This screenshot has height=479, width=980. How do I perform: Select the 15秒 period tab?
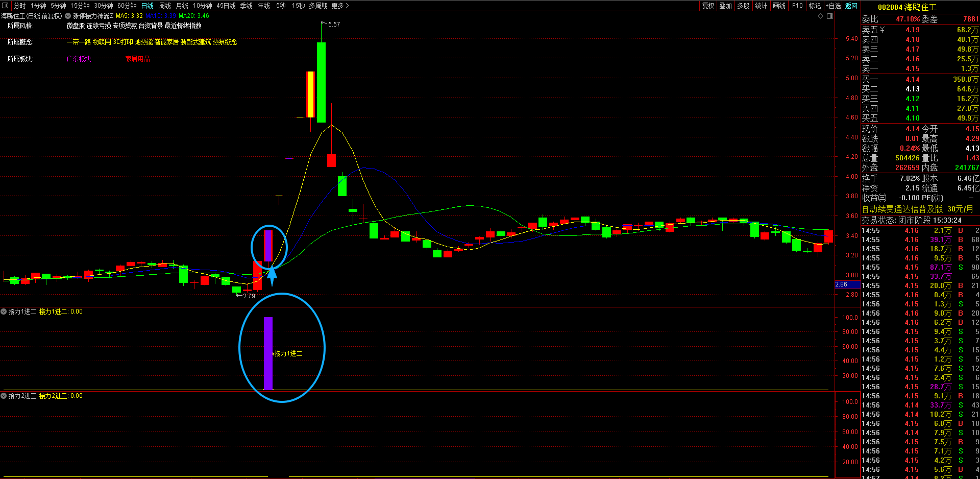pyautogui.click(x=299, y=6)
